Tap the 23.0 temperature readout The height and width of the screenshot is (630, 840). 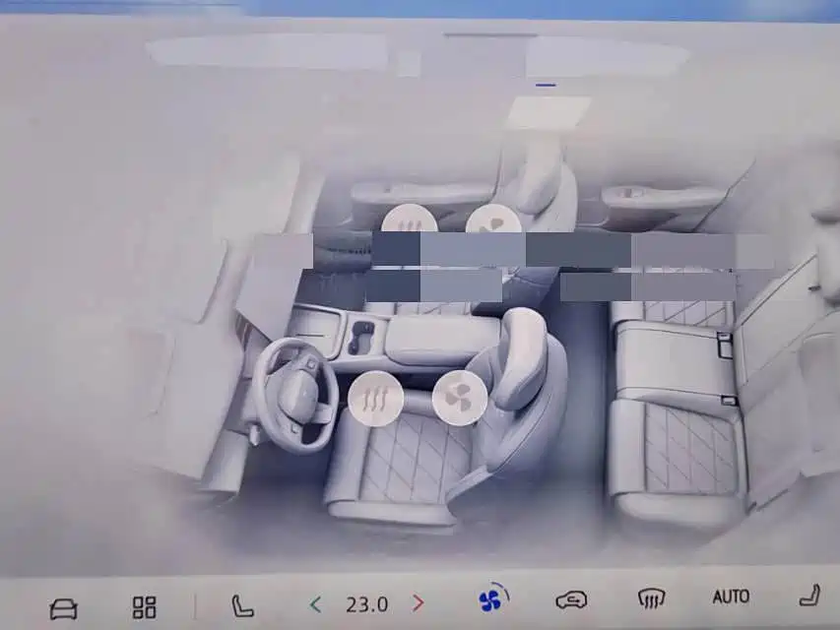point(366,603)
